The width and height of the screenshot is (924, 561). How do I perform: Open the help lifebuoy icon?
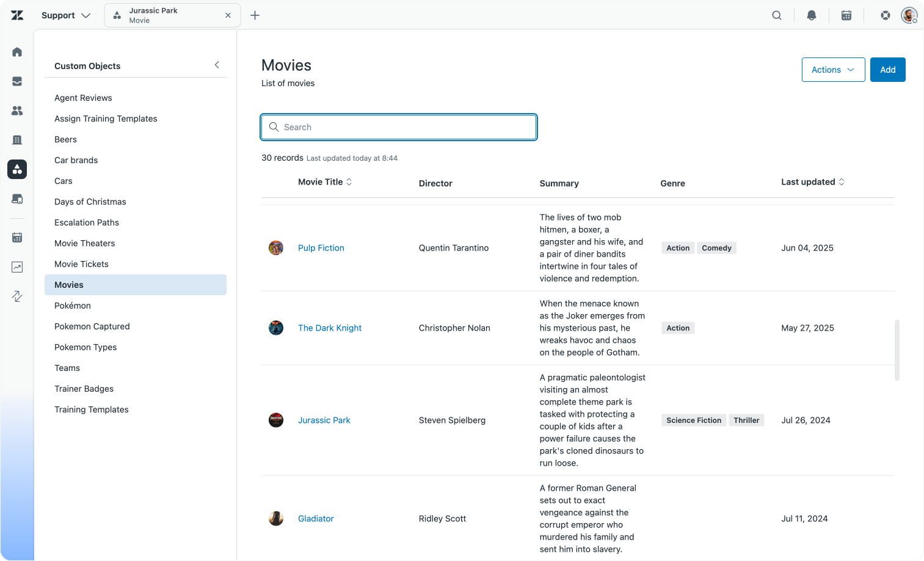885,15
